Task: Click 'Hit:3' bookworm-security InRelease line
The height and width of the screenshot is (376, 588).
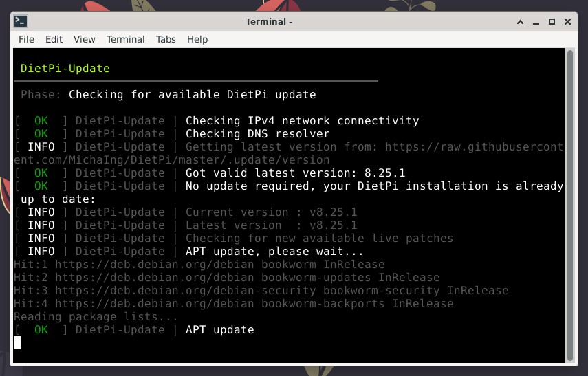Action: point(261,291)
